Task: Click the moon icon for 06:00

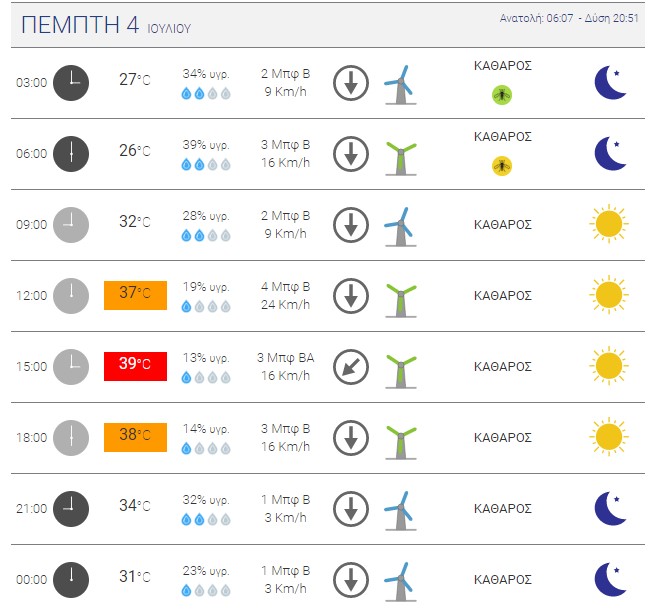Action: (x=610, y=153)
